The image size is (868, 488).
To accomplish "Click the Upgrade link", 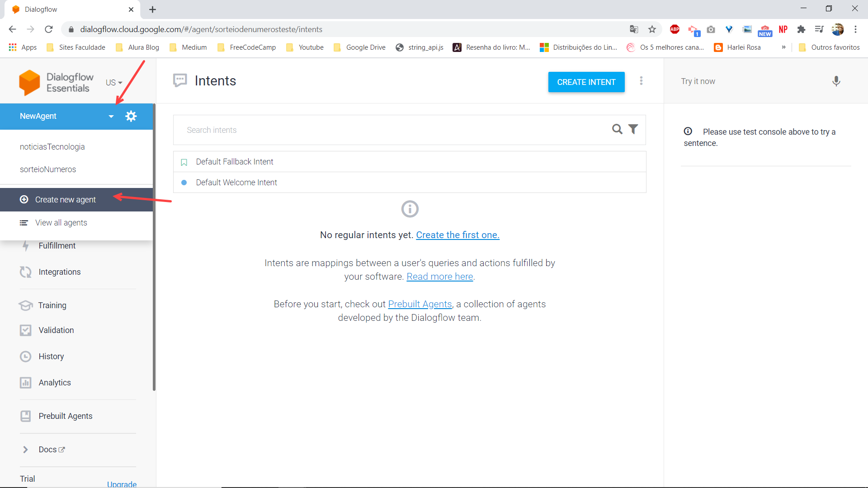I will click(x=122, y=484).
